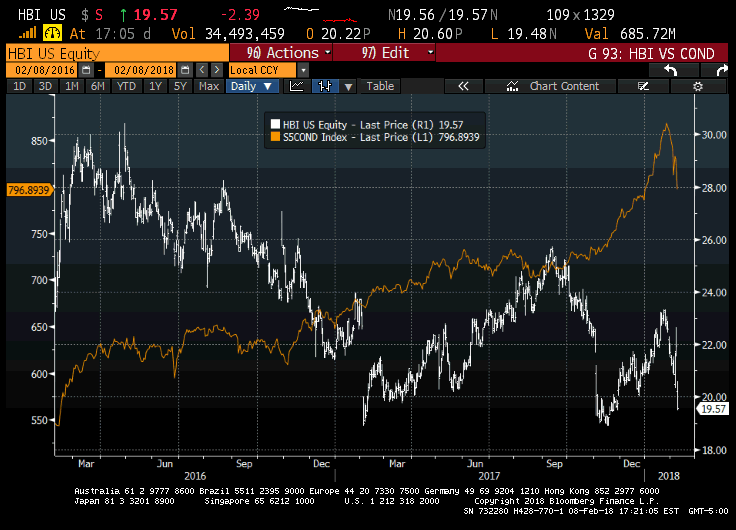Shift date range forward with right arrow

click(216, 70)
